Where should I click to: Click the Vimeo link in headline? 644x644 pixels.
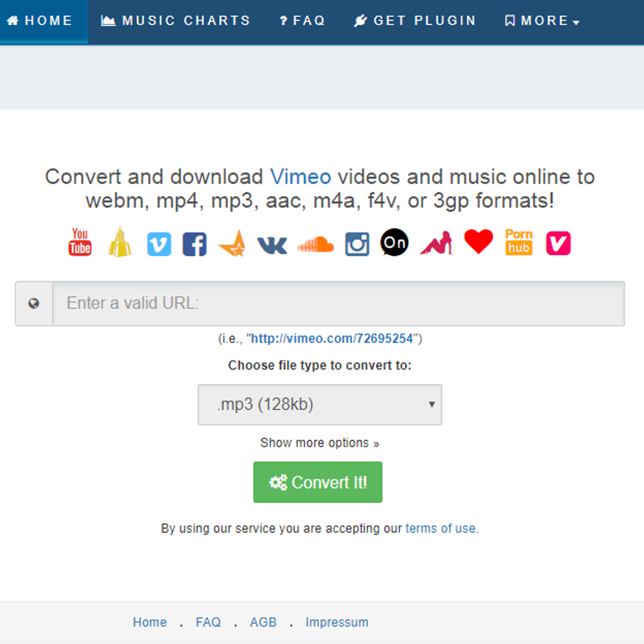tap(300, 177)
